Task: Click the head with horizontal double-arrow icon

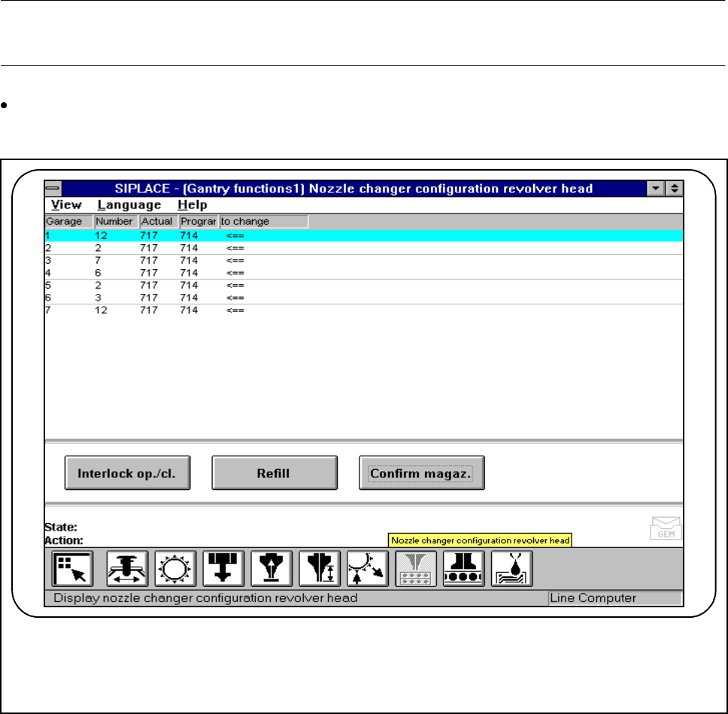Action: point(127,569)
